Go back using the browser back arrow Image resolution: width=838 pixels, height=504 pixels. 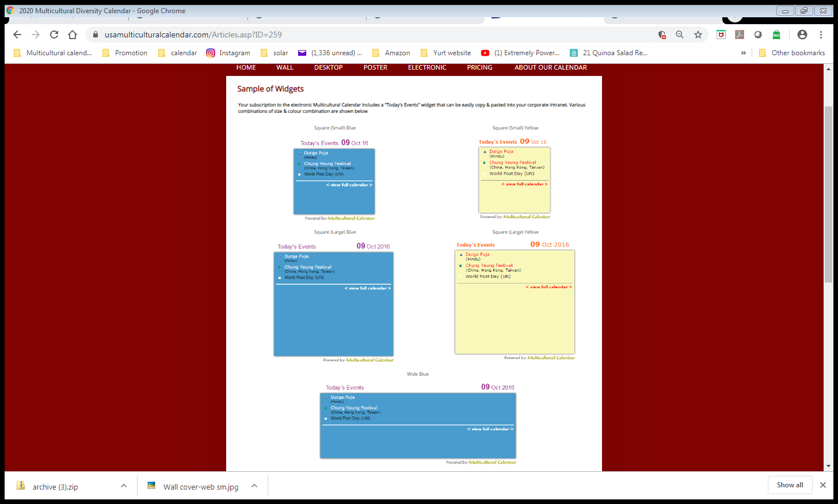17,35
